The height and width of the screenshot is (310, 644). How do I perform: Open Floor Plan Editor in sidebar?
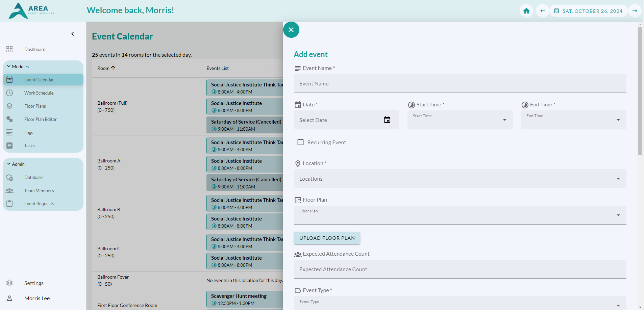[40, 119]
